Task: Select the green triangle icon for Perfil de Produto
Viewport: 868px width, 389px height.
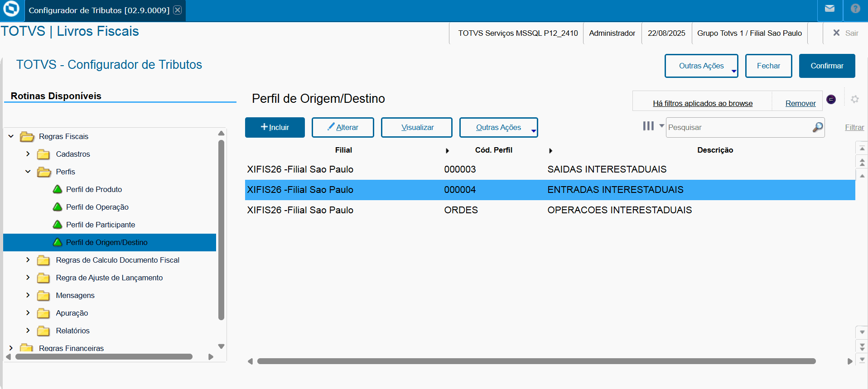Action: [58, 189]
